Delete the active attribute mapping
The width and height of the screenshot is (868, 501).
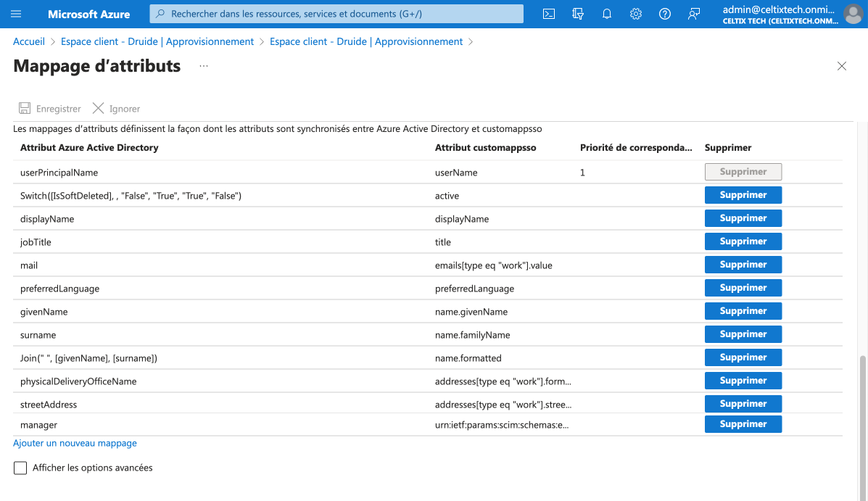coord(743,195)
